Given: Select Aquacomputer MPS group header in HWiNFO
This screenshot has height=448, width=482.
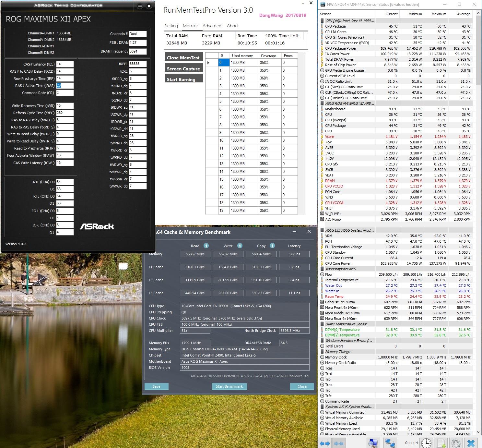Looking at the screenshot, I should point(340,269).
